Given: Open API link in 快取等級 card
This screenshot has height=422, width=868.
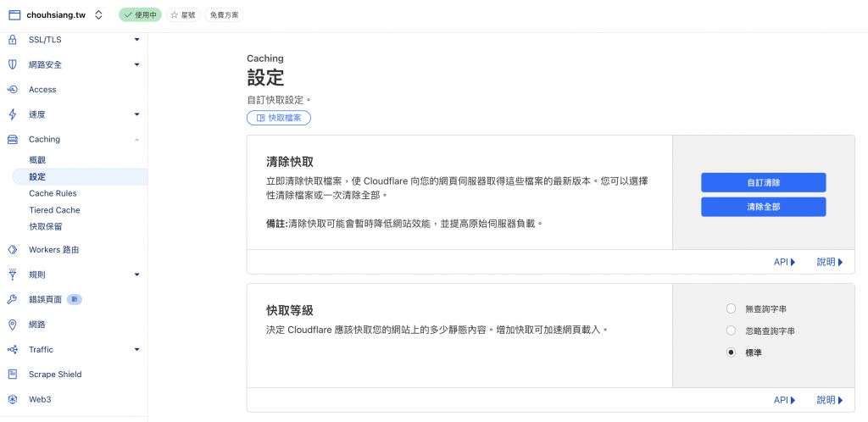Looking at the screenshot, I should point(784,400).
